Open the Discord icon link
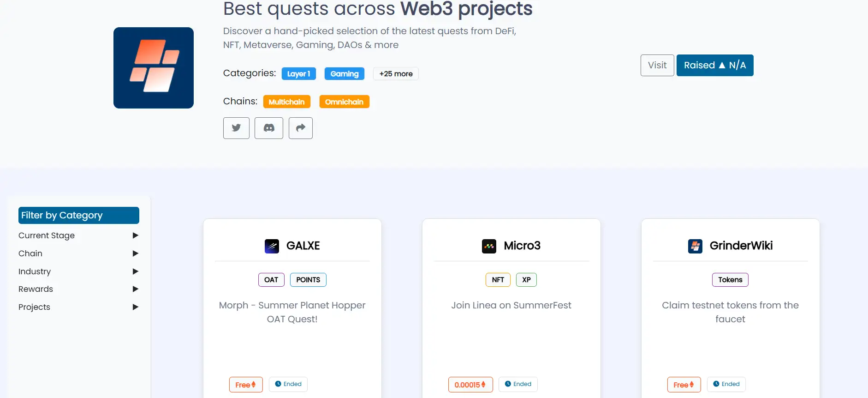Screen dimensions: 868x398 [269, 128]
